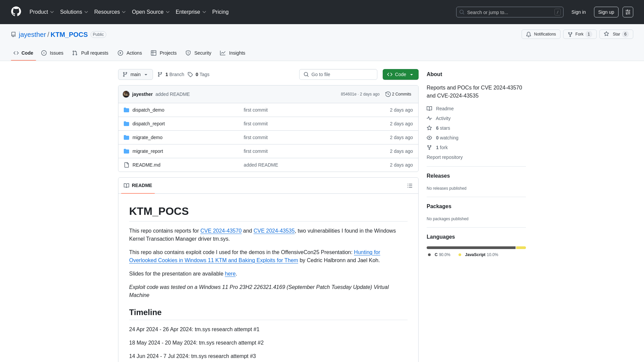The height and width of the screenshot is (362, 644).
Task: Click the migrate_demo folder icon
Action: [126, 137]
